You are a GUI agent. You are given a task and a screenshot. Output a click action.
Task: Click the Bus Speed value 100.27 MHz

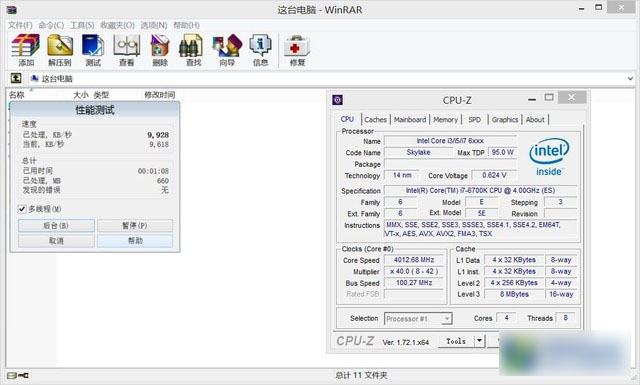(414, 283)
